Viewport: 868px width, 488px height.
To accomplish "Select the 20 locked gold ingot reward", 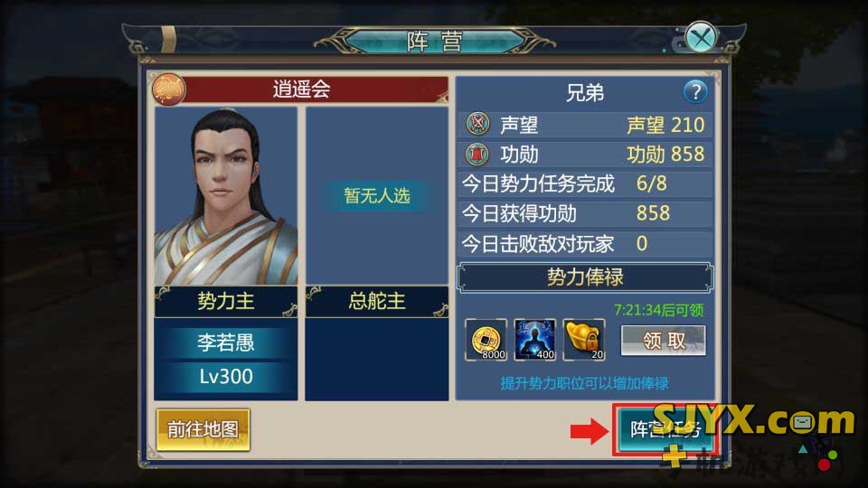I will point(584,340).
